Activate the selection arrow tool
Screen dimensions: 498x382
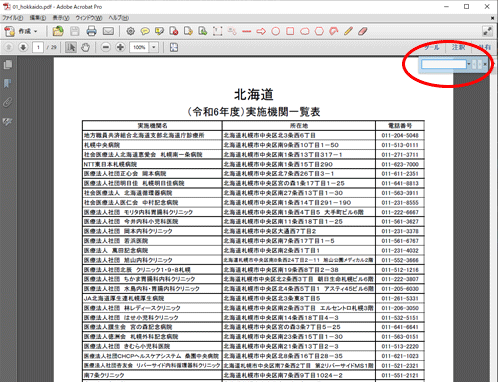tap(71, 47)
